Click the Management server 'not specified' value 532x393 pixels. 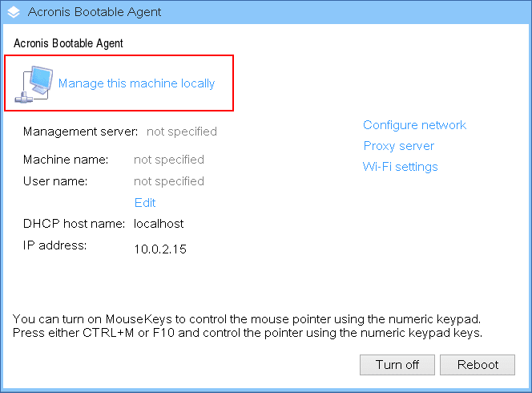click(x=181, y=132)
